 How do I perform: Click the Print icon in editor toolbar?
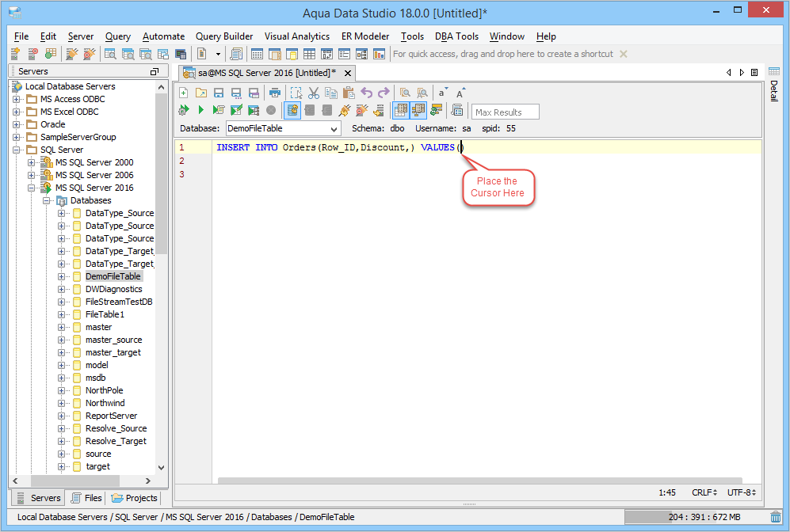pos(275,93)
